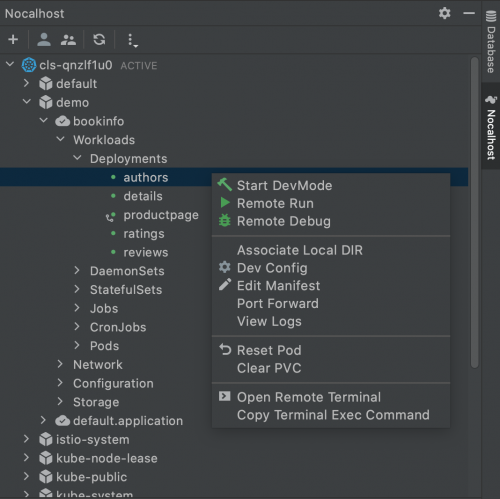Expand the Jobs node

click(77, 307)
